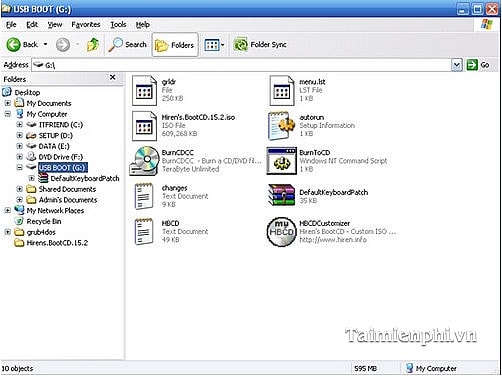Select the changes text document icon
The image size is (502, 377).
coord(144,196)
